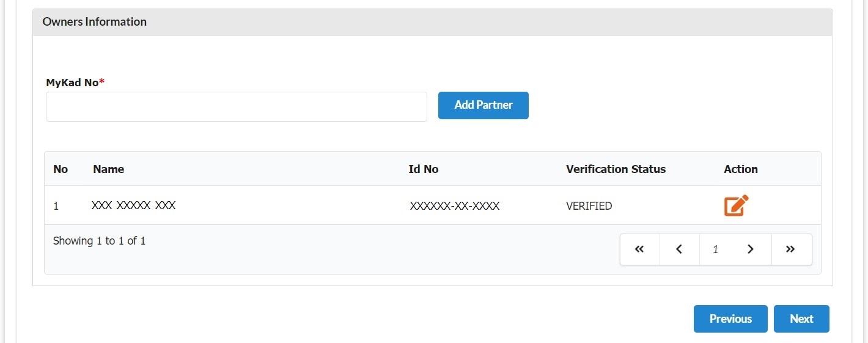The width and height of the screenshot is (868, 343).
Task: Click the Showing 1 to 1 of 1 text
Action: (x=99, y=241)
